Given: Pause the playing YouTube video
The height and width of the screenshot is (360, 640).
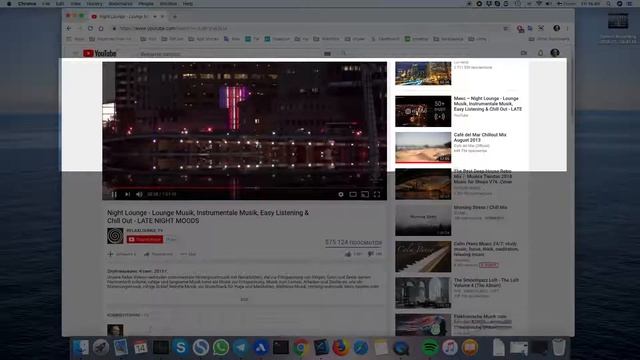Looking at the screenshot, I should [x=114, y=195].
